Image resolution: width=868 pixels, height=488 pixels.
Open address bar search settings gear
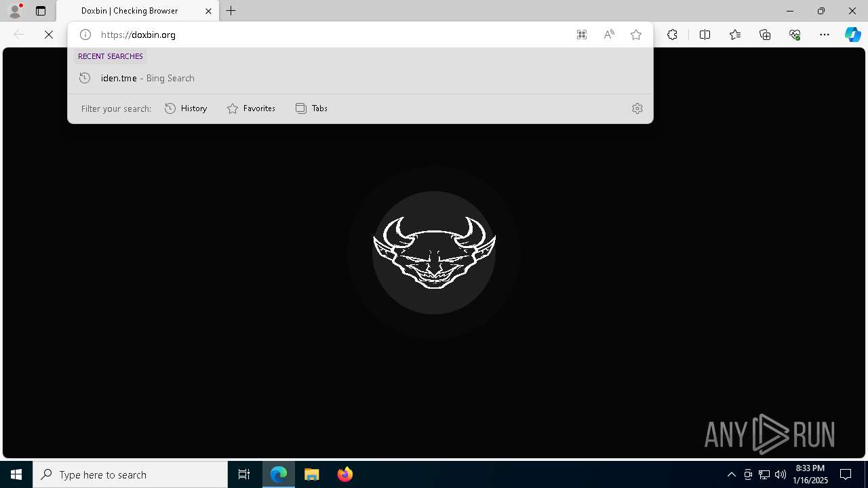637,108
